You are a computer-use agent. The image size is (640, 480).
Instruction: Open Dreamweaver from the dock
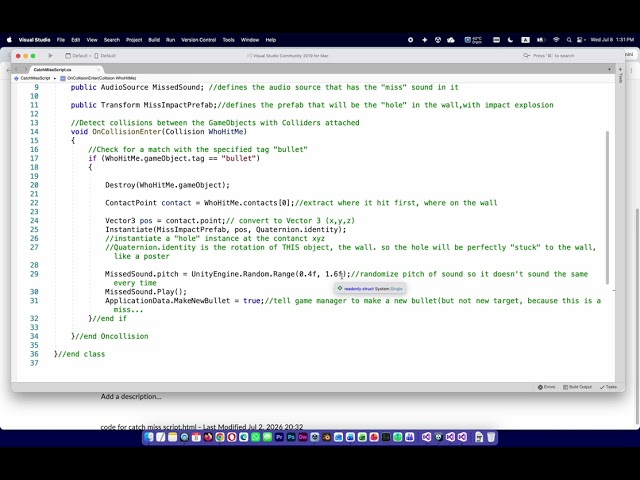click(x=303, y=438)
